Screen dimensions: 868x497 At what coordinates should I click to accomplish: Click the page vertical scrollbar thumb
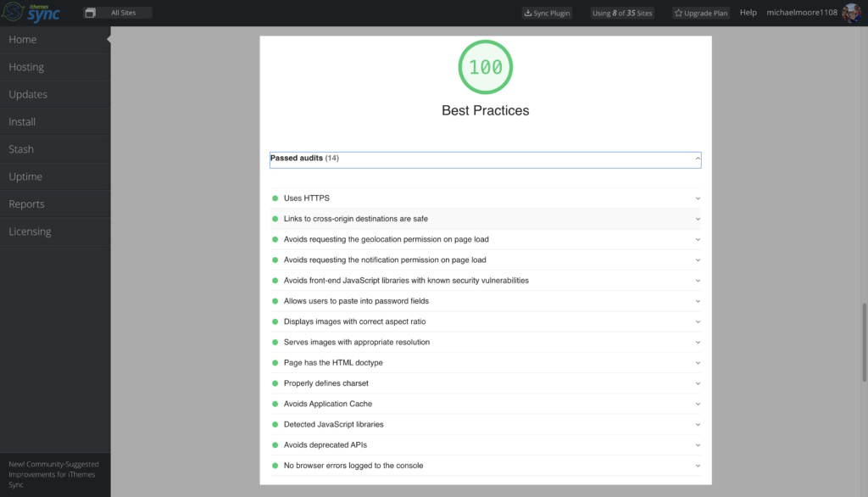tap(864, 343)
